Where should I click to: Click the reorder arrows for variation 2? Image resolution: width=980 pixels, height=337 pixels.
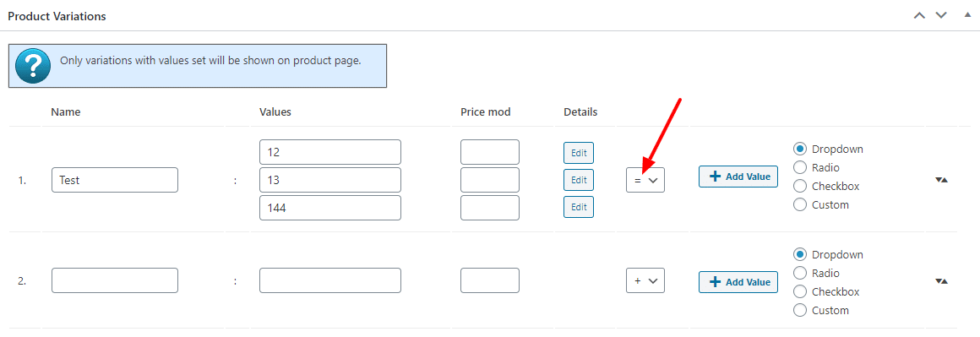[942, 281]
